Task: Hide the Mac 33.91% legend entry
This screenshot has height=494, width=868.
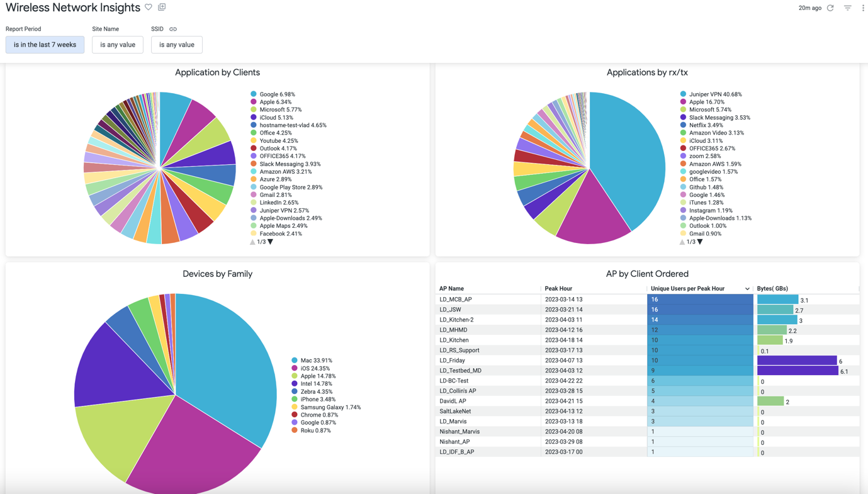Action: click(x=315, y=361)
